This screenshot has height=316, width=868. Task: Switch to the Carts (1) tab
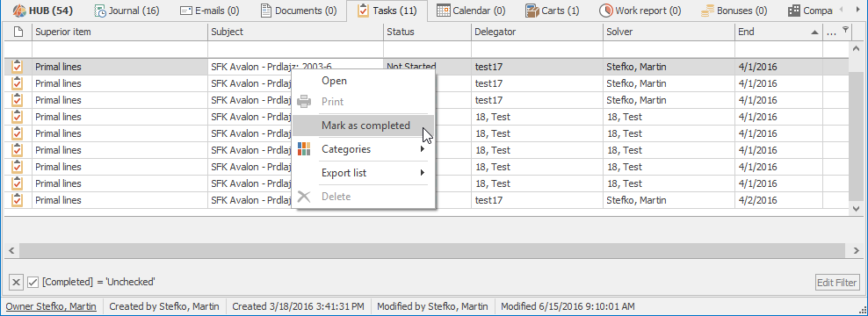point(553,11)
